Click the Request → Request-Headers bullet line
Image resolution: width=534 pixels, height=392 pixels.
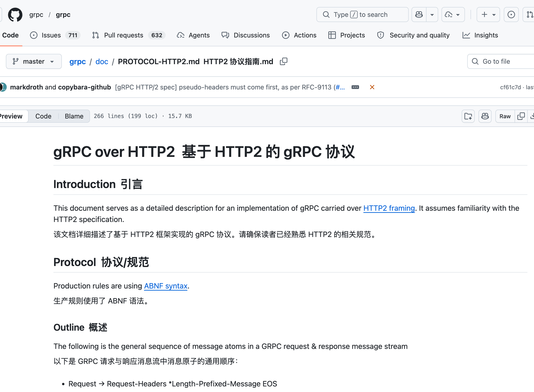173,384
